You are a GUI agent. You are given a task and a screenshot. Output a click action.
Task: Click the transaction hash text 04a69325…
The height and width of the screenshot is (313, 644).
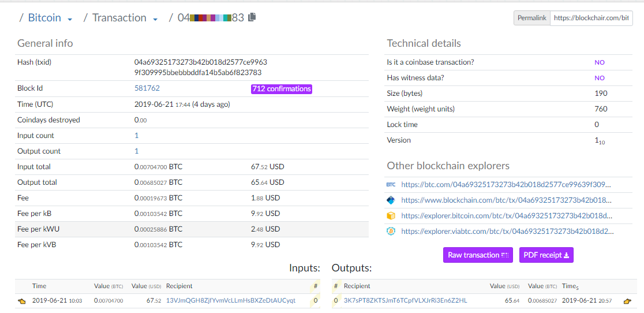(x=201, y=68)
